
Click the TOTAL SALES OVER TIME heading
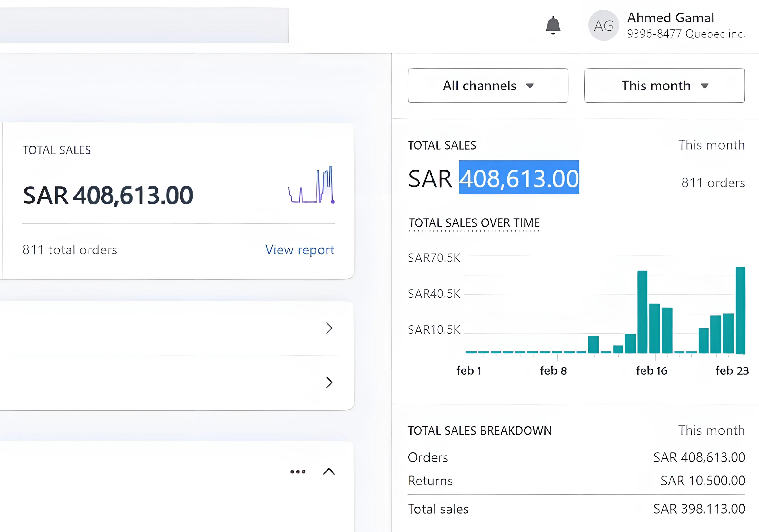[x=474, y=223]
